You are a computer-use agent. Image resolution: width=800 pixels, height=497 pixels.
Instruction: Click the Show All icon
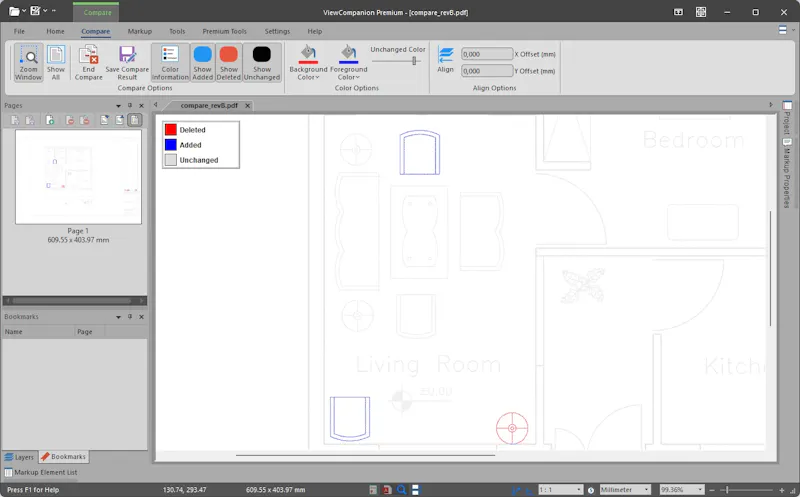(56, 62)
